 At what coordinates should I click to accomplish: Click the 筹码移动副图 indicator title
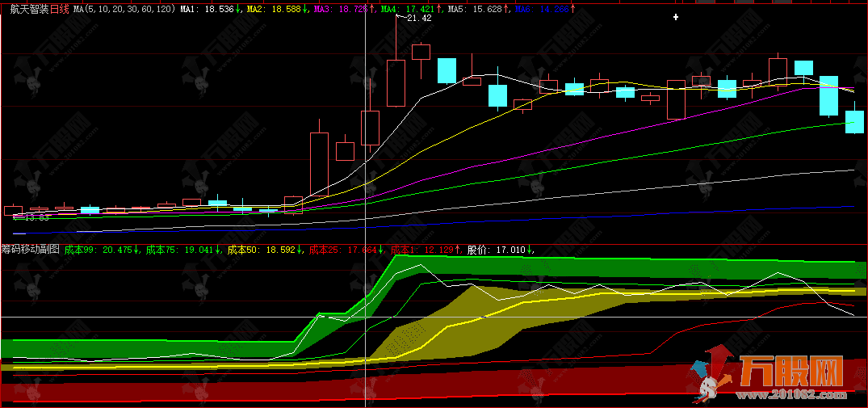click(31, 250)
